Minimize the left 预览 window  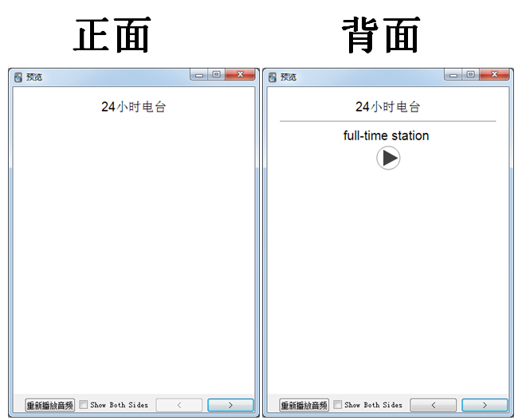click(x=199, y=75)
